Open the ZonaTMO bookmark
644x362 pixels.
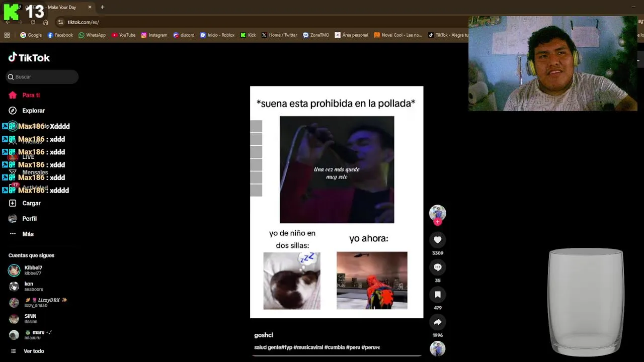pyautogui.click(x=315, y=35)
